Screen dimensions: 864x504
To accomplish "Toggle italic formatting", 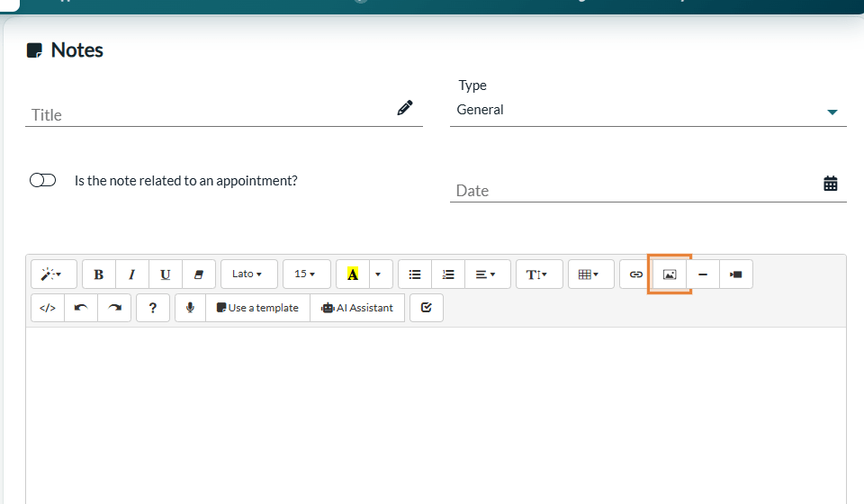I will pyautogui.click(x=132, y=274).
